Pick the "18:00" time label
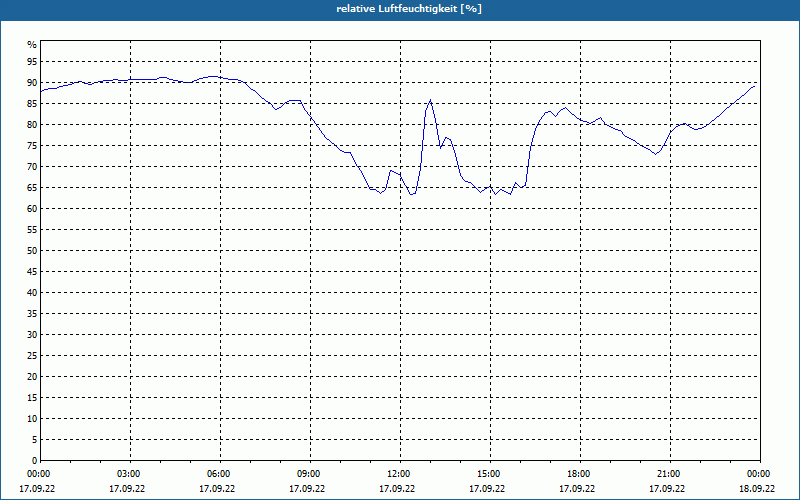 pos(577,474)
